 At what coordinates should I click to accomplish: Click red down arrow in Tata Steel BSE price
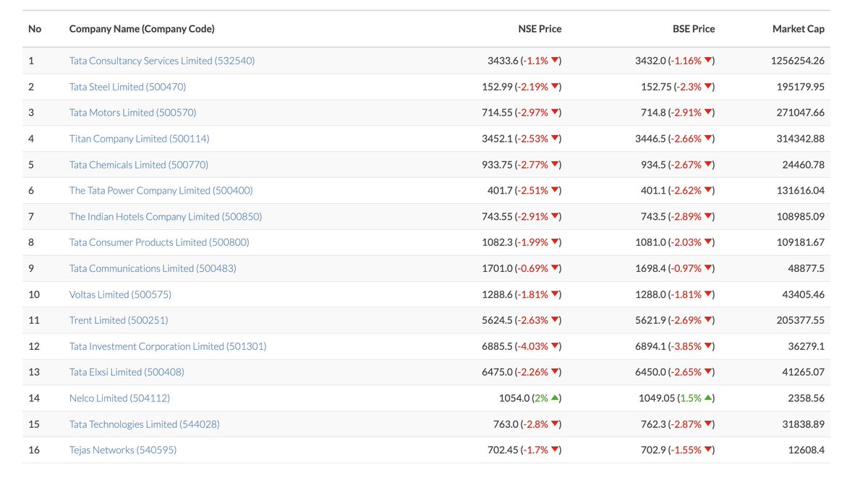click(708, 87)
